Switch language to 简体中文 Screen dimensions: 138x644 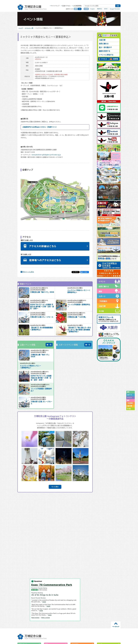(99, 9)
